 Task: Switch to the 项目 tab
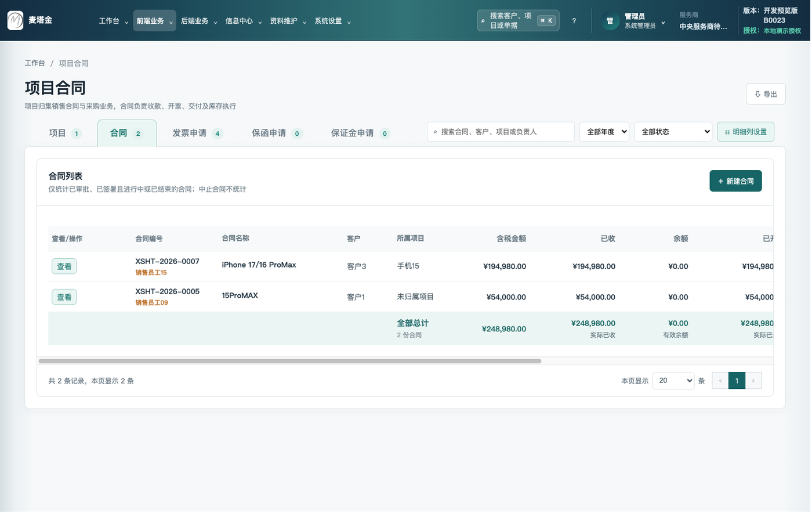tap(65, 133)
